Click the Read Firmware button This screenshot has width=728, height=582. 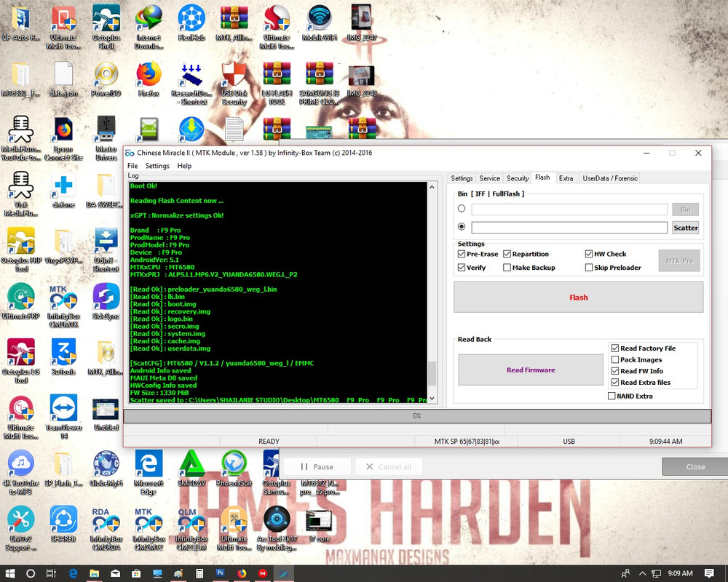pos(531,370)
